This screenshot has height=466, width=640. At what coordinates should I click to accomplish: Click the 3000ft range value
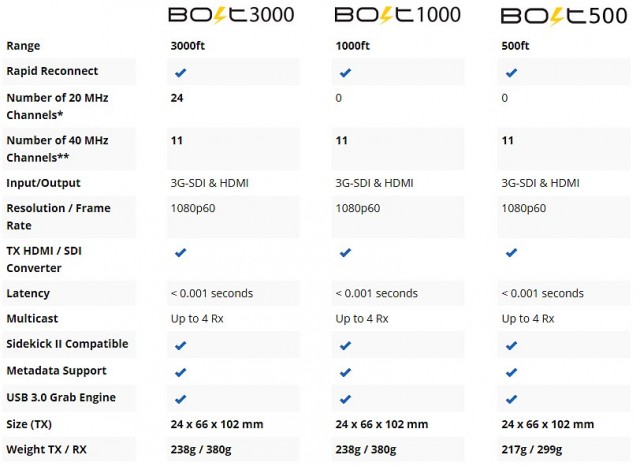coord(188,45)
